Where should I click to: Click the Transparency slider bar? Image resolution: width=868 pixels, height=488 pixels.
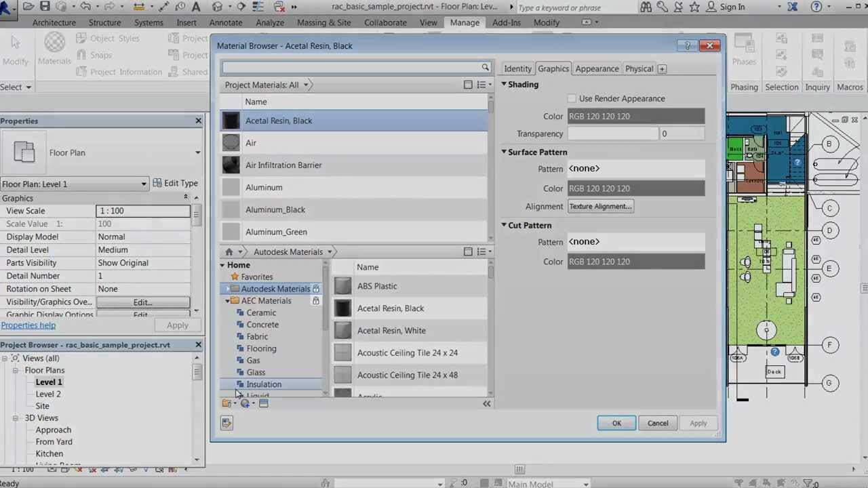[613, 134]
